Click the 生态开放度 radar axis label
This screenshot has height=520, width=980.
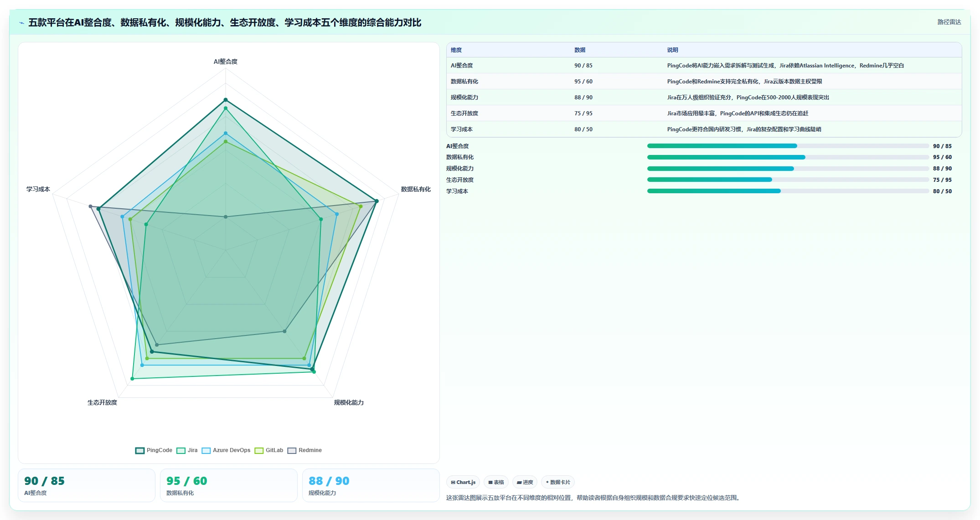click(x=102, y=402)
